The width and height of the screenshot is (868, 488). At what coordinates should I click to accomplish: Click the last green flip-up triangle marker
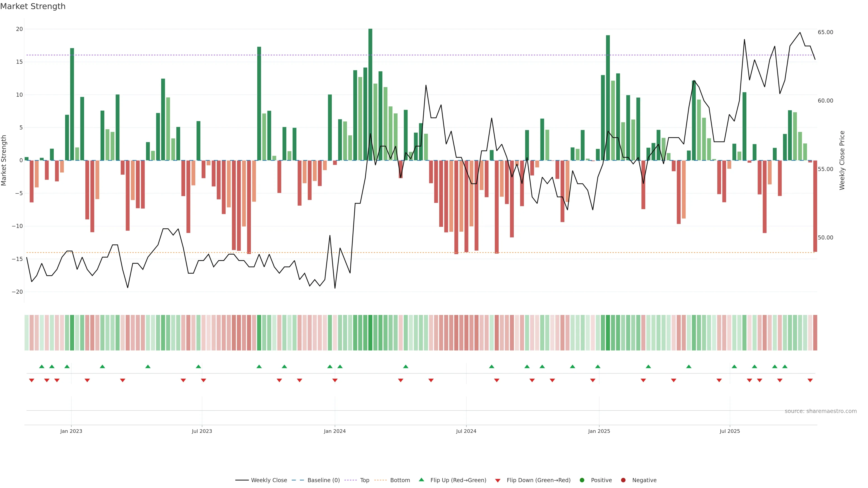tap(785, 366)
